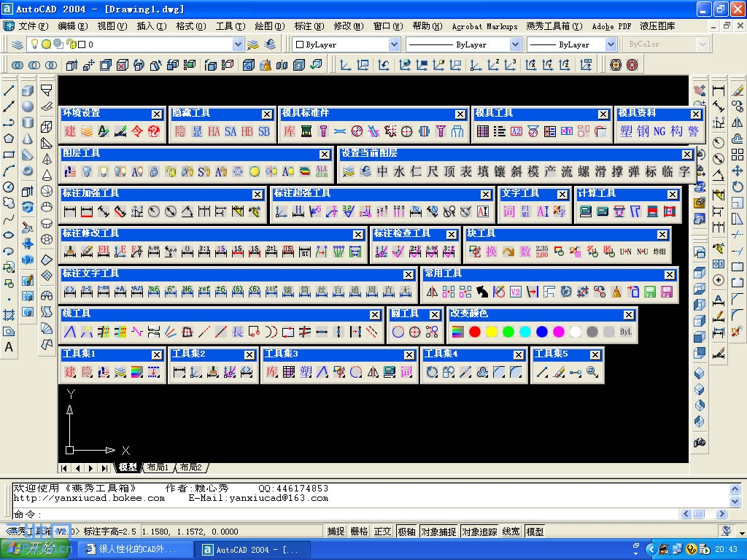Close the 环境设置 floating toolbar

157,114
